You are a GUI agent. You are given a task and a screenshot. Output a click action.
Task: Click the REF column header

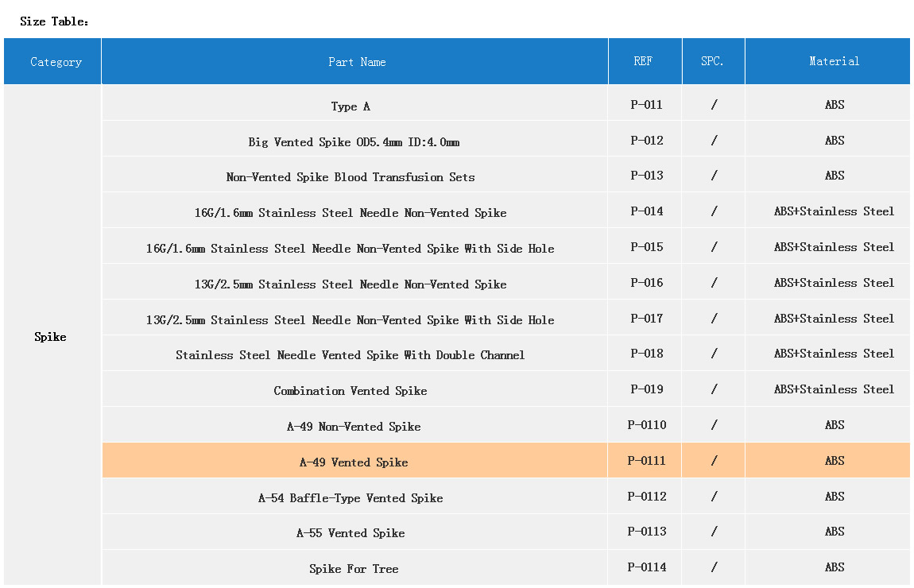coord(643,61)
